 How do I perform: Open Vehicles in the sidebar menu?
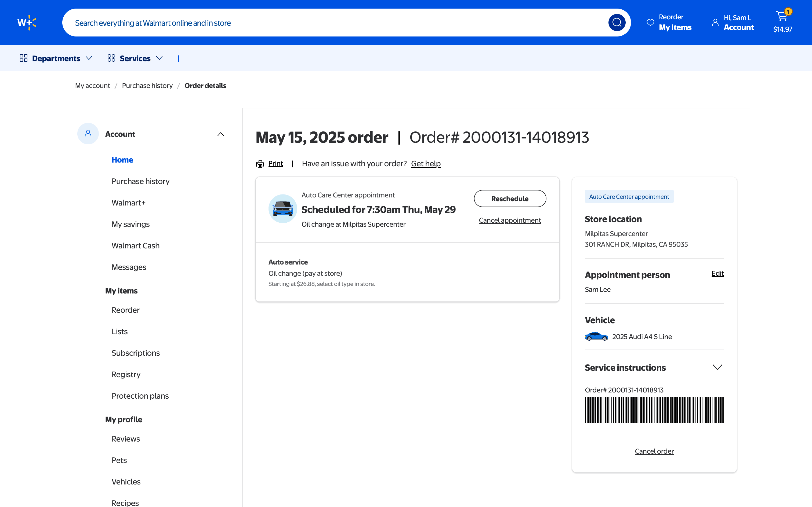click(x=126, y=482)
